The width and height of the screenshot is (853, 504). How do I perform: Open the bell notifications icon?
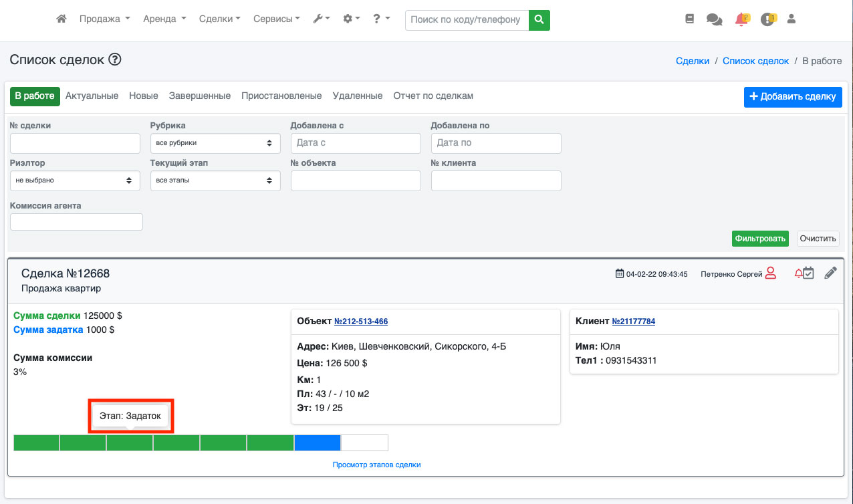point(741,19)
